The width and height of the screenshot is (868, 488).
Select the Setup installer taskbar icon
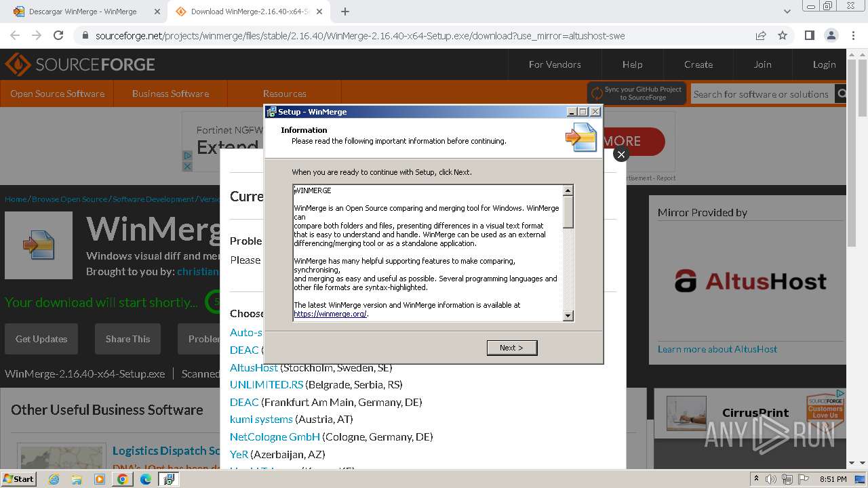pos(169,479)
